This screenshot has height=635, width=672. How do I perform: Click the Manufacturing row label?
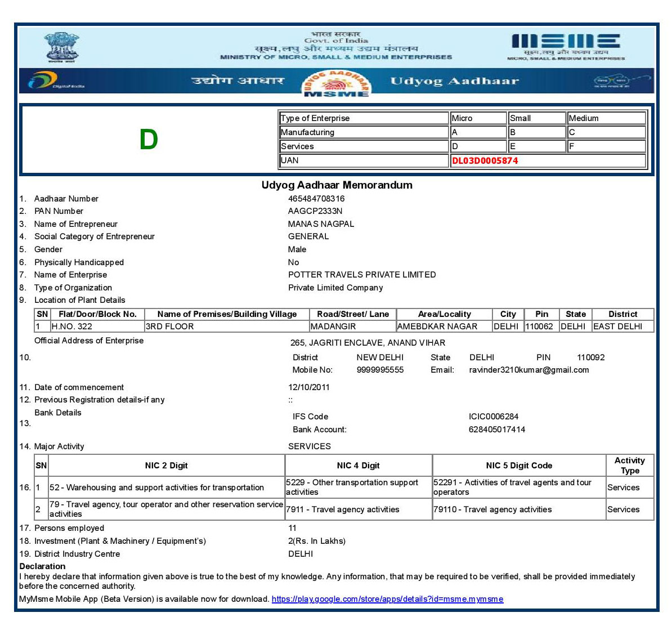coord(364,132)
